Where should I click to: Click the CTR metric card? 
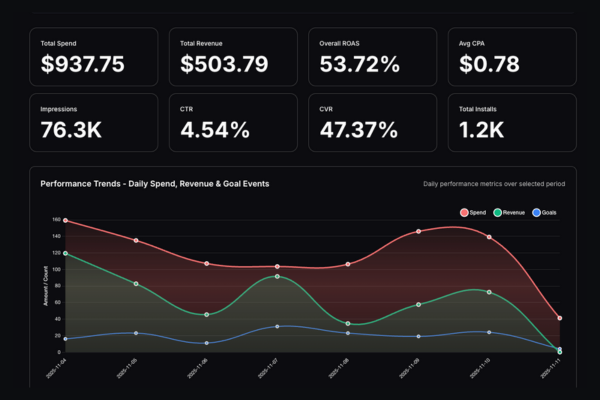[233, 122]
